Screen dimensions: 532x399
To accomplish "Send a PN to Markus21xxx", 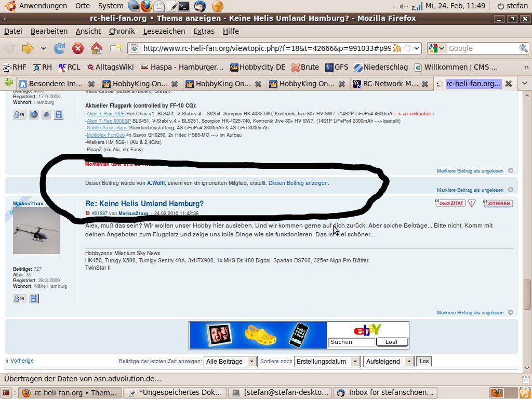I will coord(19,299).
